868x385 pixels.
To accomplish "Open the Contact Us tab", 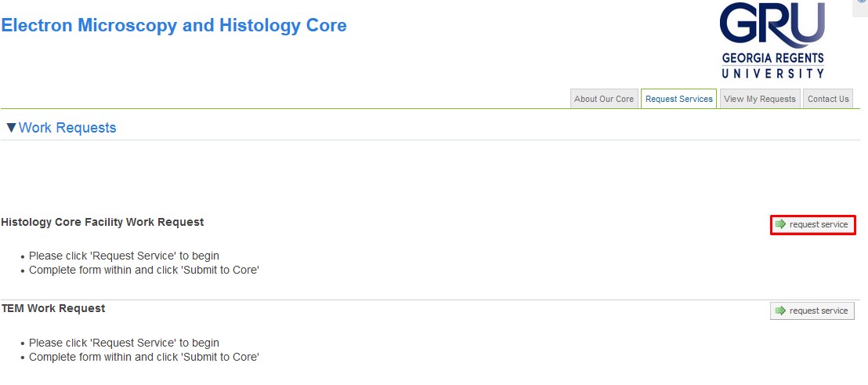I will pyautogui.click(x=828, y=99).
